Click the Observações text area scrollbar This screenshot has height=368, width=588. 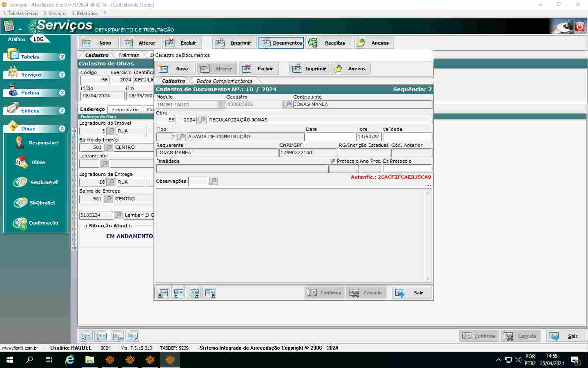(428, 236)
